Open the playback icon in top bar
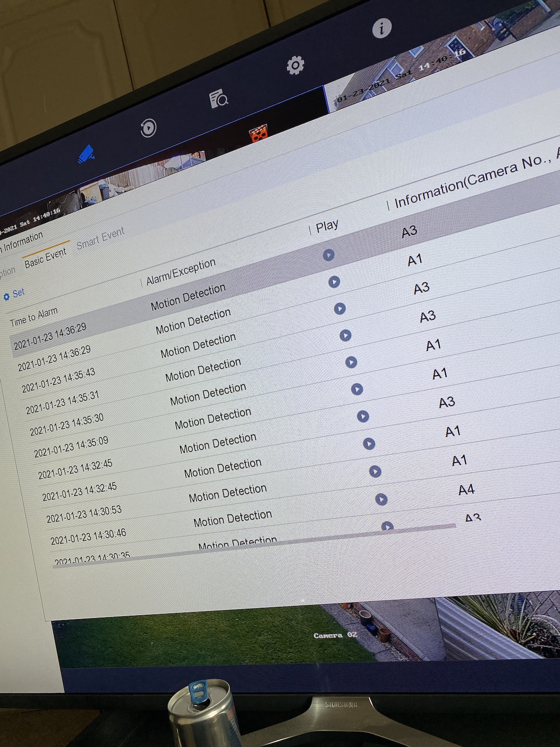The image size is (560, 747). [148, 128]
